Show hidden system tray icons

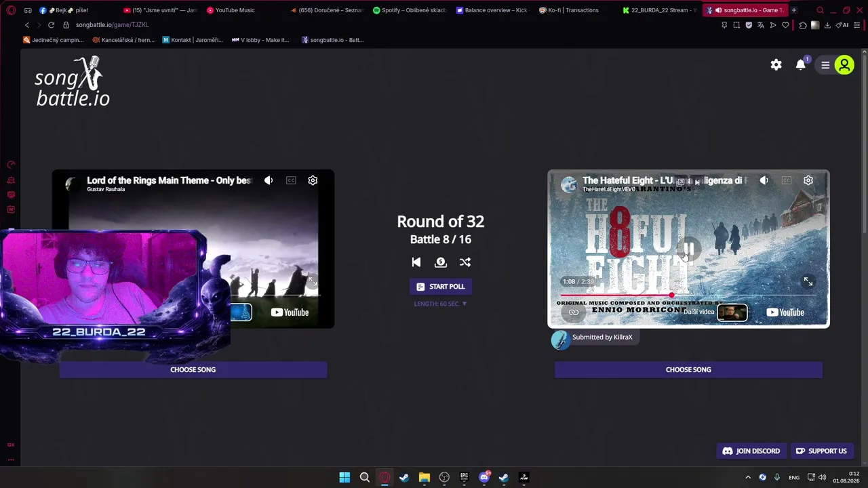click(748, 478)
